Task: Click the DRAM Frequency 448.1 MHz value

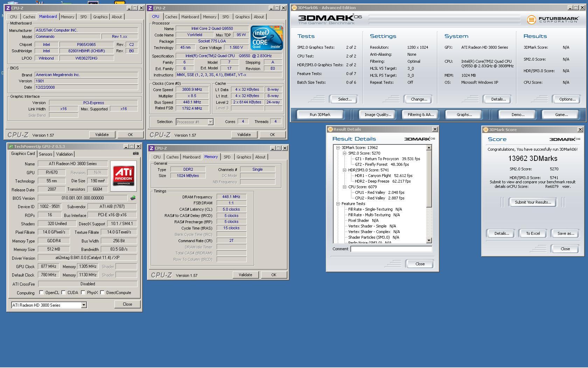Action: point(231,197)
